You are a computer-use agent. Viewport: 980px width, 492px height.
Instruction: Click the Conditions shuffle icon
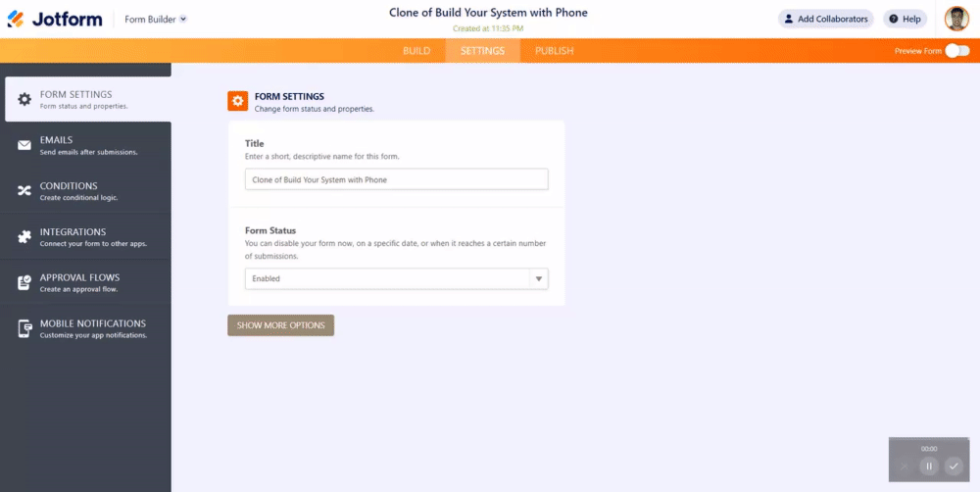point(24,191)
